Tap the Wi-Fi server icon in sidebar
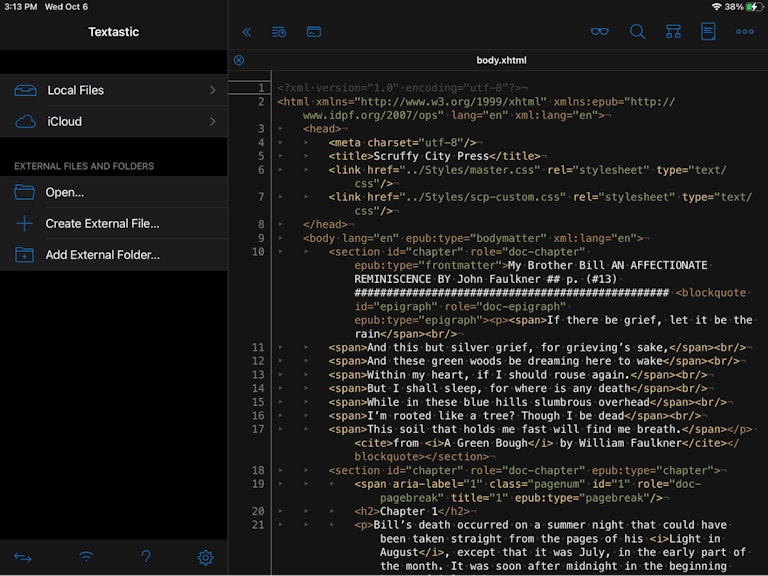 tap(87, 557)
